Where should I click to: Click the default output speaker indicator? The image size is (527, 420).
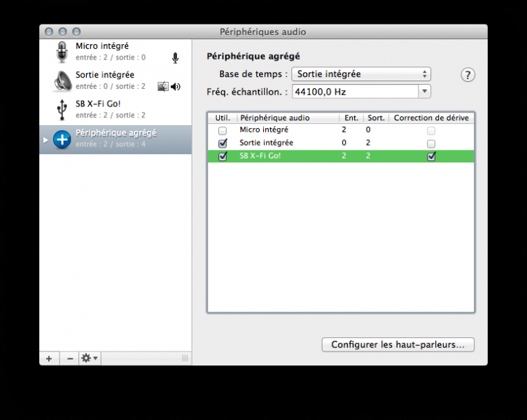(x=176, y=87)
